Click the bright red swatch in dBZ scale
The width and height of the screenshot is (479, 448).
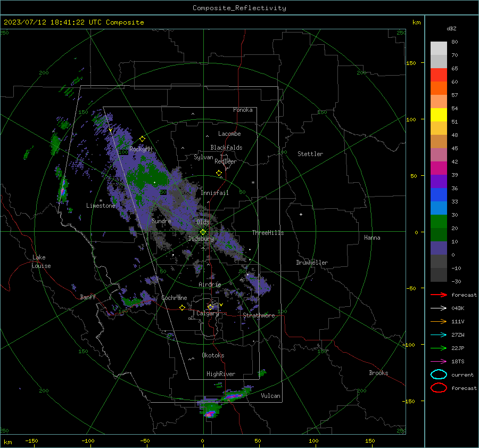pyautogui.click(x=439, y=75)
